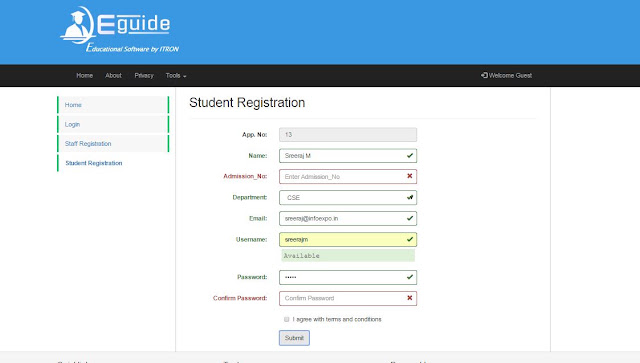
Task: Click the green checkmark in Name field
Action: [410, 156]
